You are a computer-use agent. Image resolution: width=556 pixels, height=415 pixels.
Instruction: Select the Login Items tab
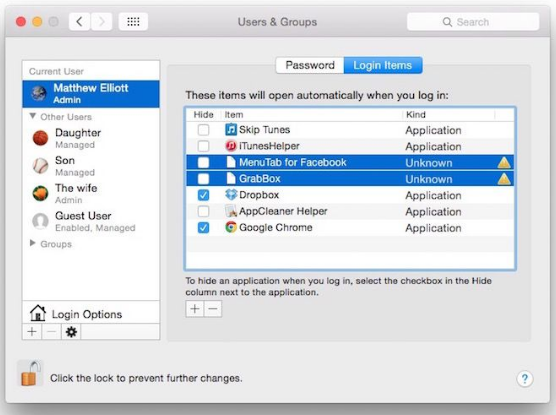tap(383, 65)
